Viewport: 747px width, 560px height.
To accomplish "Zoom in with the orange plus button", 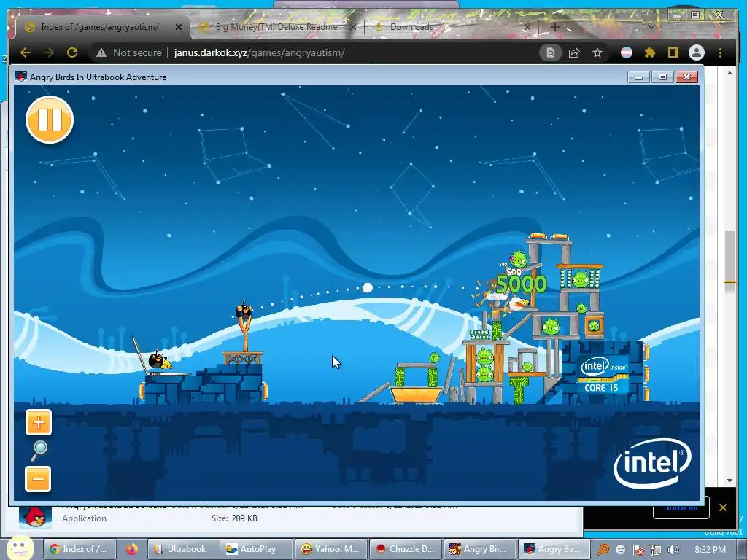I will (39, 422).
